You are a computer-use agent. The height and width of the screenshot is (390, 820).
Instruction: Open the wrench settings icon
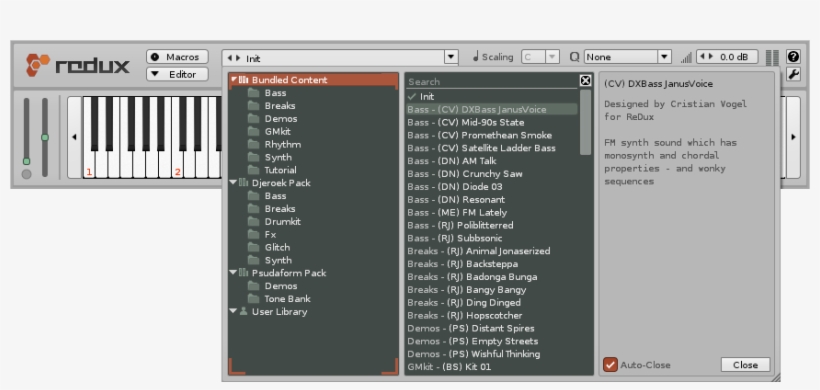(x=793, y=74)
